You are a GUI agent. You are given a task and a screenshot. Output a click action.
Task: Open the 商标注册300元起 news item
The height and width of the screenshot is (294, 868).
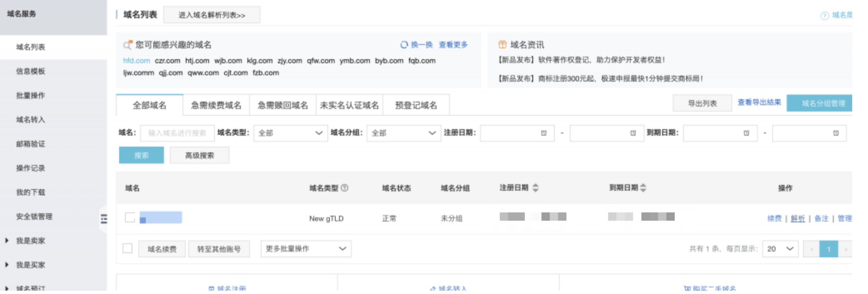[601, 78]
